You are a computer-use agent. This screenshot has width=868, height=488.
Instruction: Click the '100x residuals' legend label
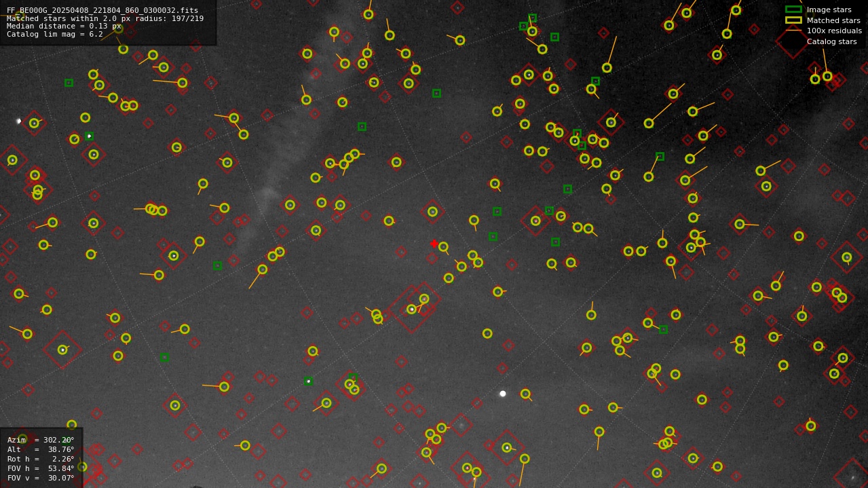click(x=834, y=31)
